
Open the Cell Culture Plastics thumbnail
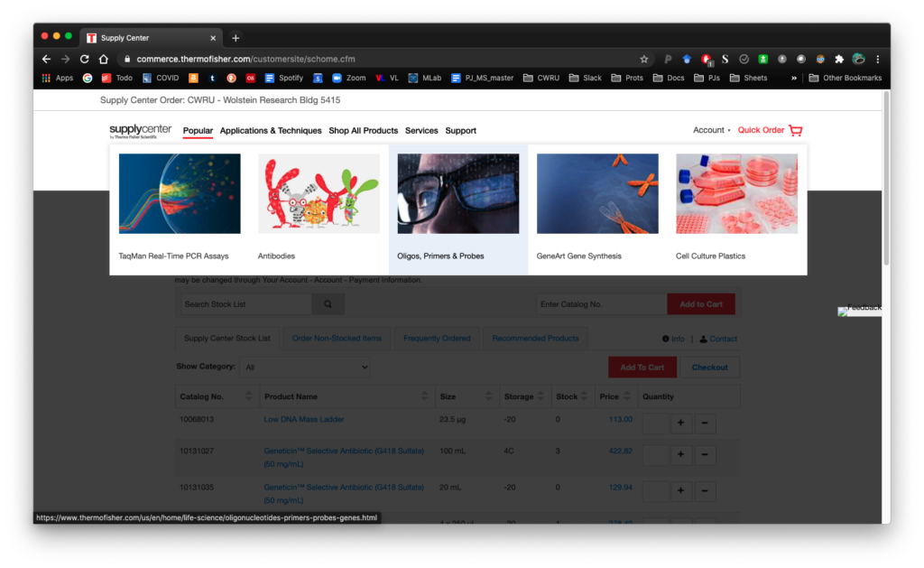pyautogui.click(x=736, y=193)
